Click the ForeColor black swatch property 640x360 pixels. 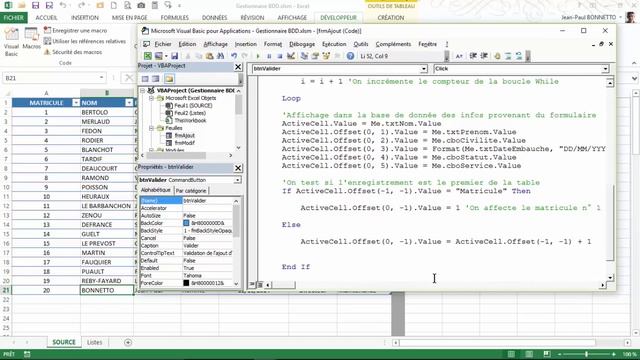click(187, 283)
